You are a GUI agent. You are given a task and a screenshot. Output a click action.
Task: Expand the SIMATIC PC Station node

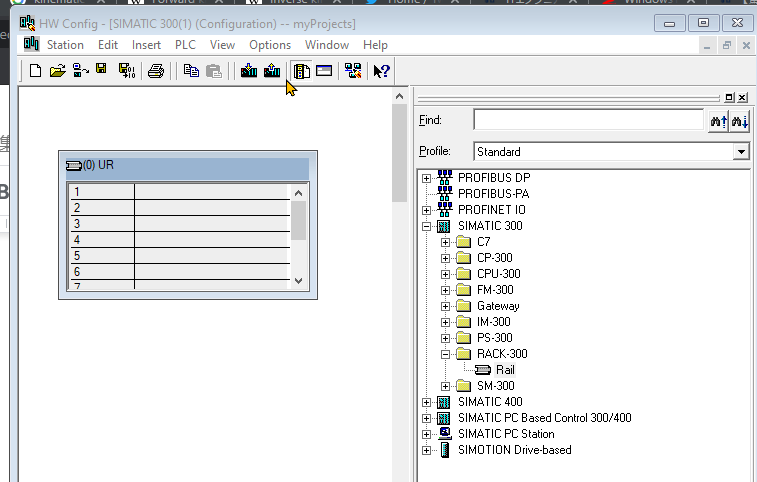426,434
